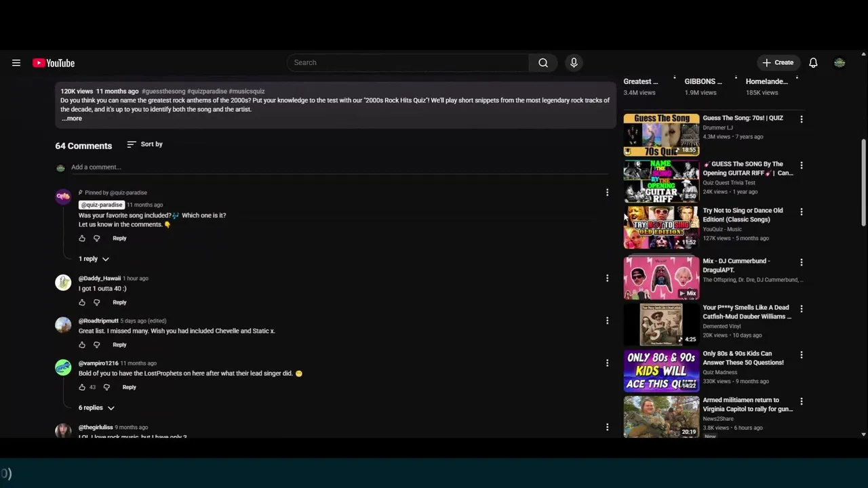Screen dimensions: 868x488
Task: Click the page vertical scrollbar
Action: (x=863, y=183)
